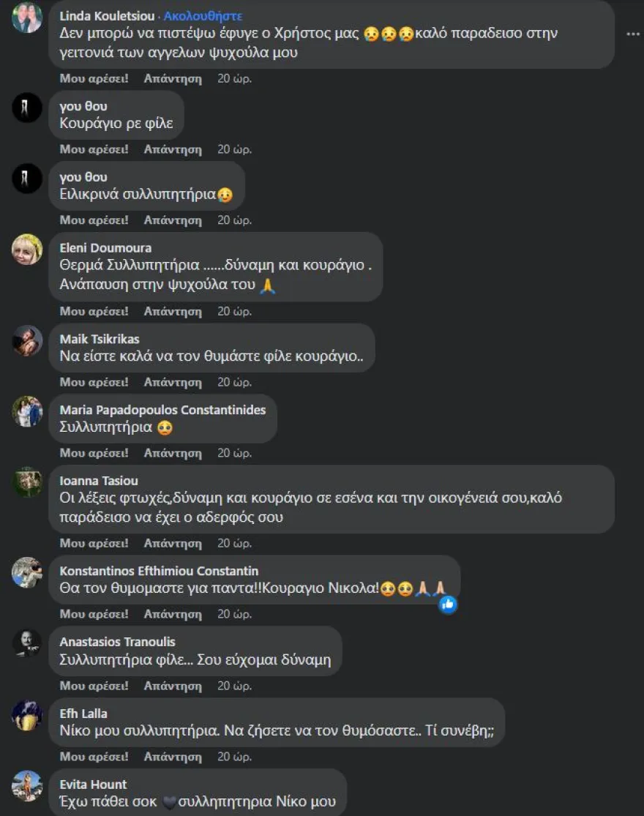Open the three-dot options menu on Linda's comment
Viewport: 644px width, 816px height.
tap(632, 34)
